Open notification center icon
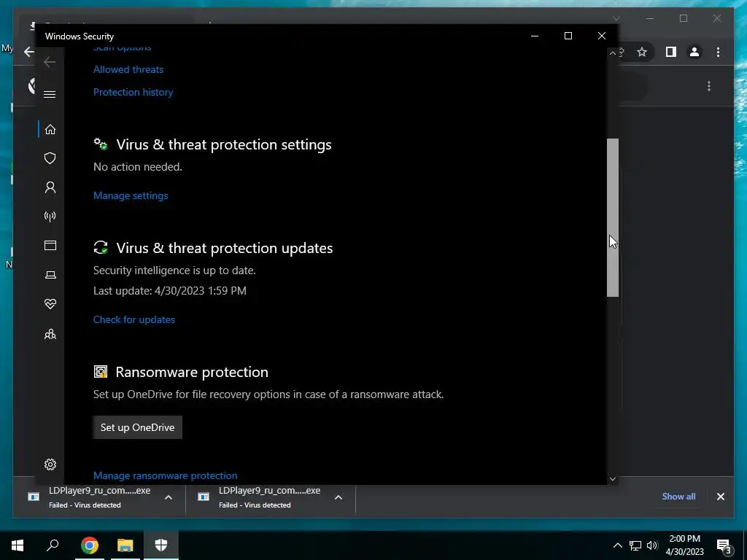The image size is (747, 560). (x=724, y=546)
